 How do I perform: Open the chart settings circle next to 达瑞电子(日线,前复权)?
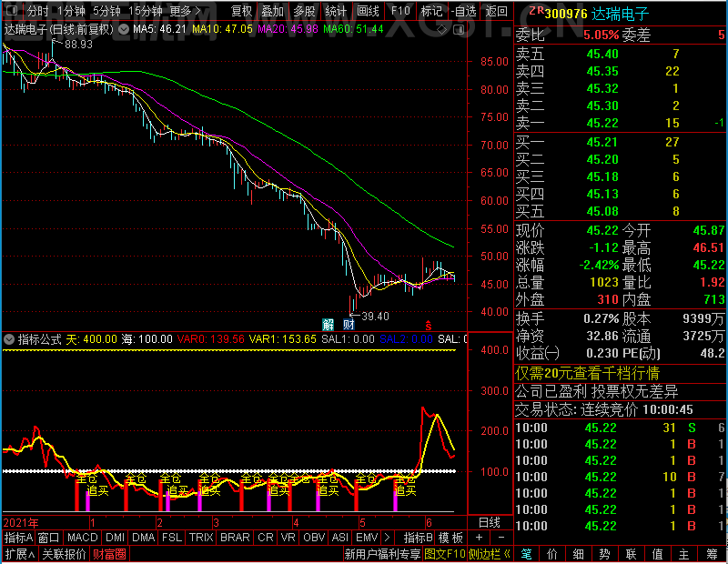coord(124,30)
